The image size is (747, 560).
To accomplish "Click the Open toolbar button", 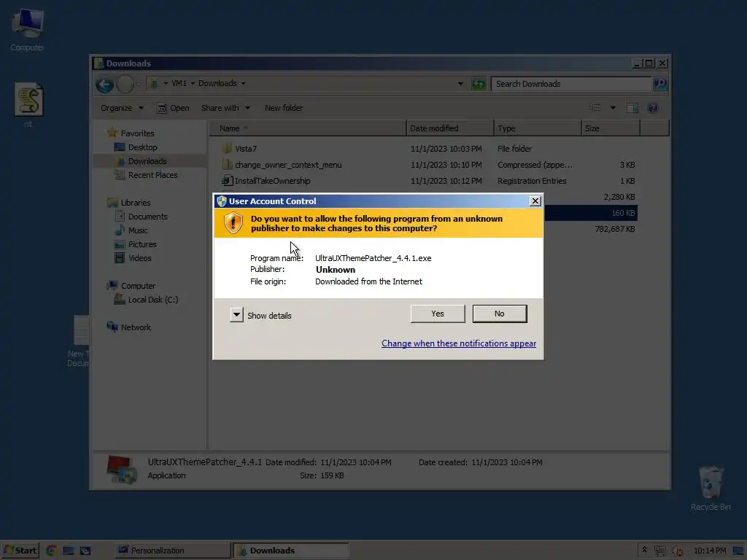I will coord(173,108).
